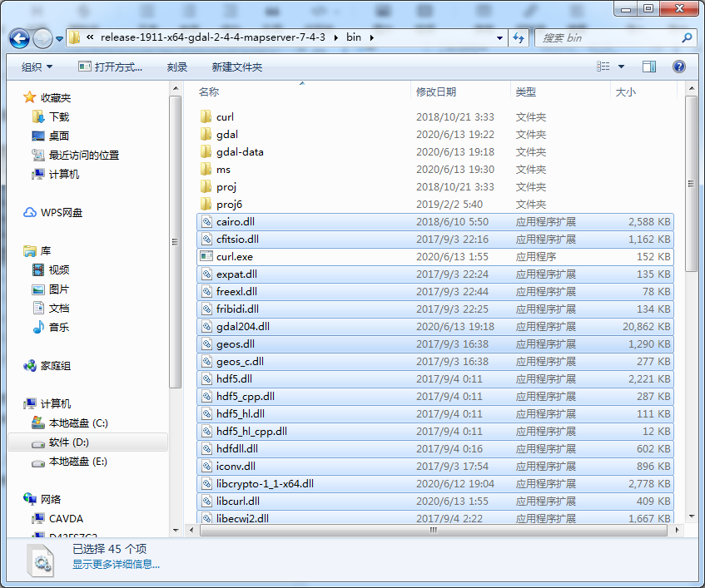Select the proj6 folder
The image size is (705, 588).
coord(435,204)
